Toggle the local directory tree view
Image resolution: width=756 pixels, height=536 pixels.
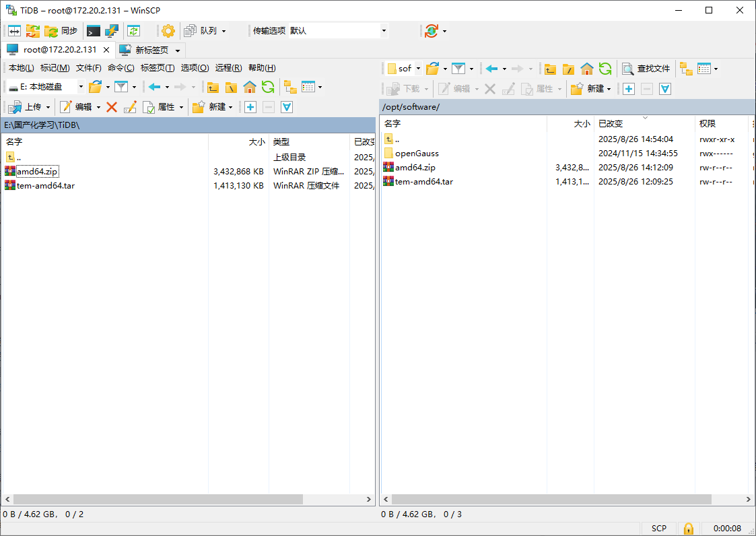tap(290, 87)
